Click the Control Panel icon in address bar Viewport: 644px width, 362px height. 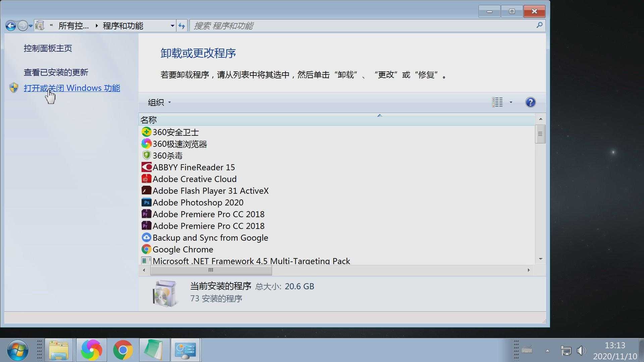click(x=40, y=25)
